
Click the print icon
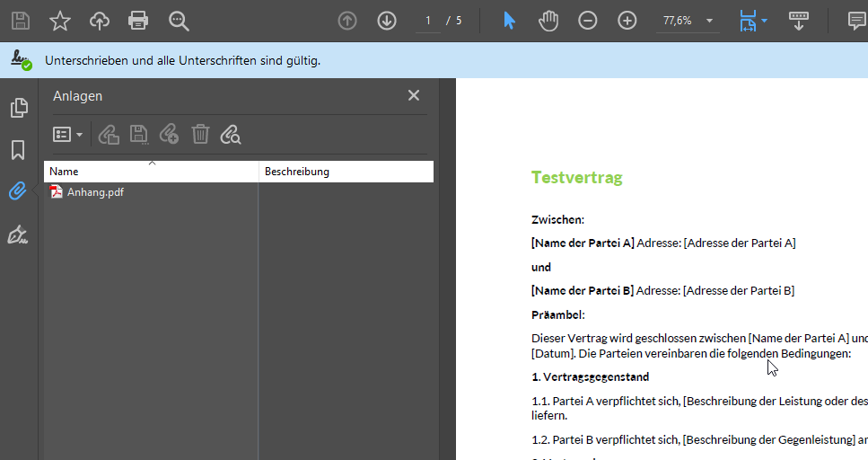(x=138, y=21)
